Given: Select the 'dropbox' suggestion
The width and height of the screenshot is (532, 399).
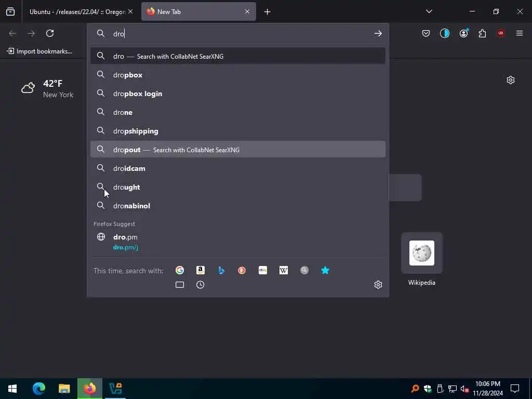Looking at the screenshot, I should tap(238, 75).
